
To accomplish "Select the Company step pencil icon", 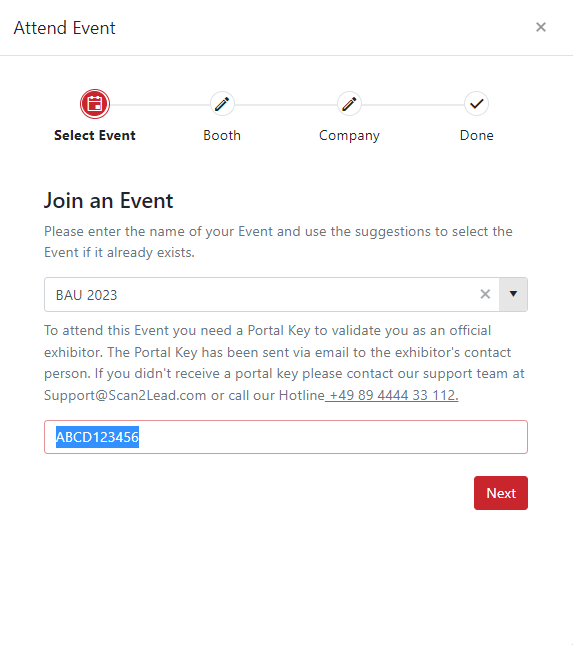I will pos(349,104).
